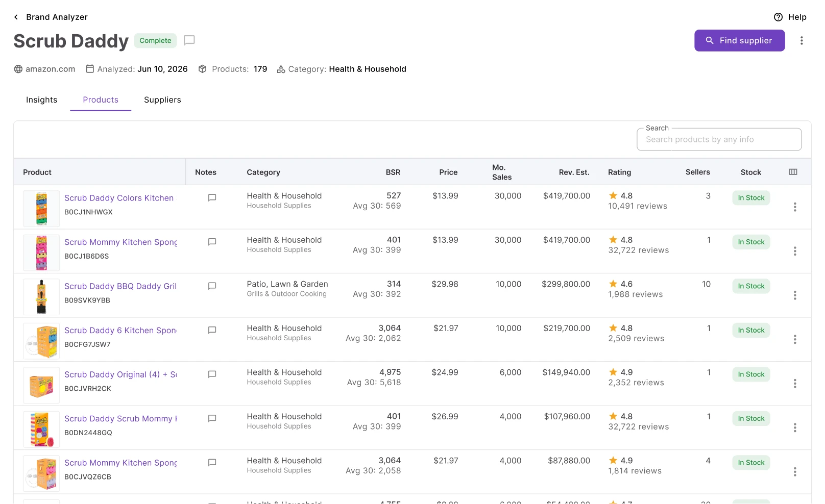
Task: Open Scrub Daddy BBQ Daddy Grill link
Action: (120, 286)
